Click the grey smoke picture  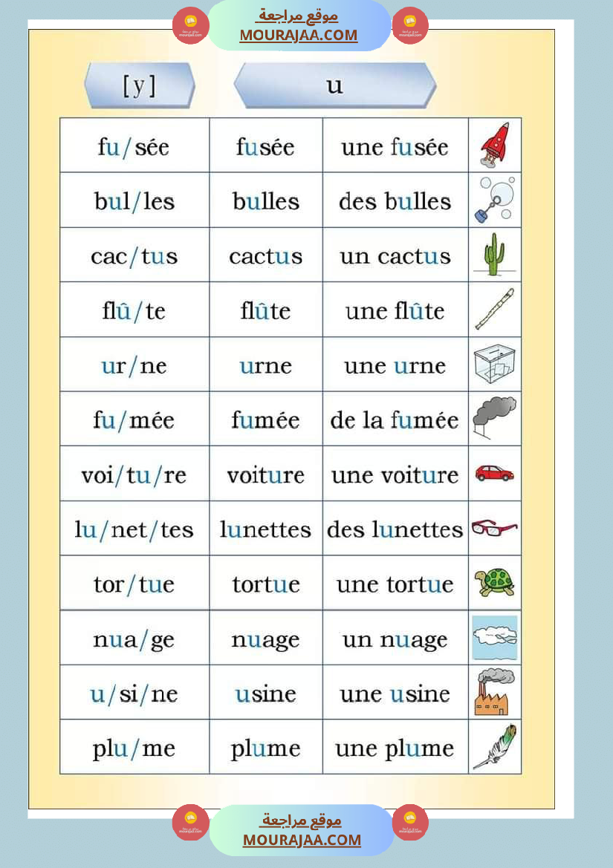point(494,419)
